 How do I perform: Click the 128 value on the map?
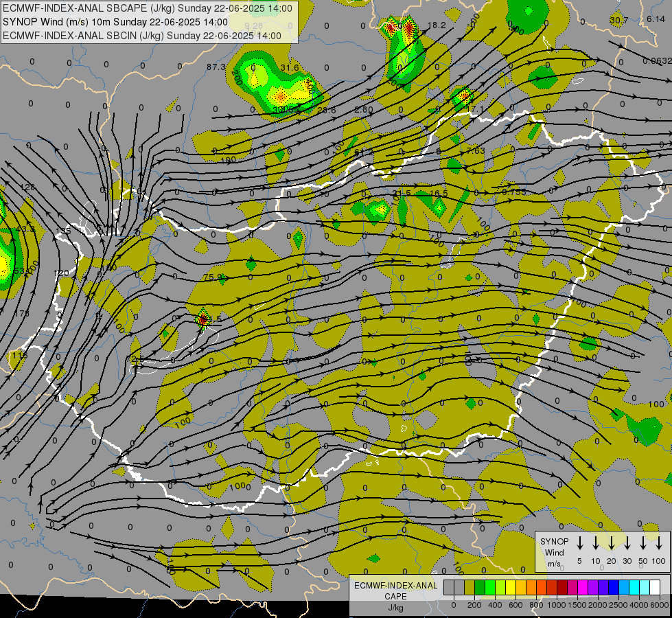click(x=27, y=187)
